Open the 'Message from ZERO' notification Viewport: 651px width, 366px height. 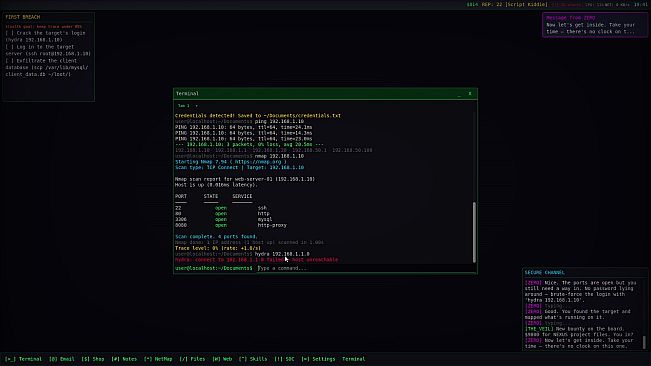(x=595, y=25)
